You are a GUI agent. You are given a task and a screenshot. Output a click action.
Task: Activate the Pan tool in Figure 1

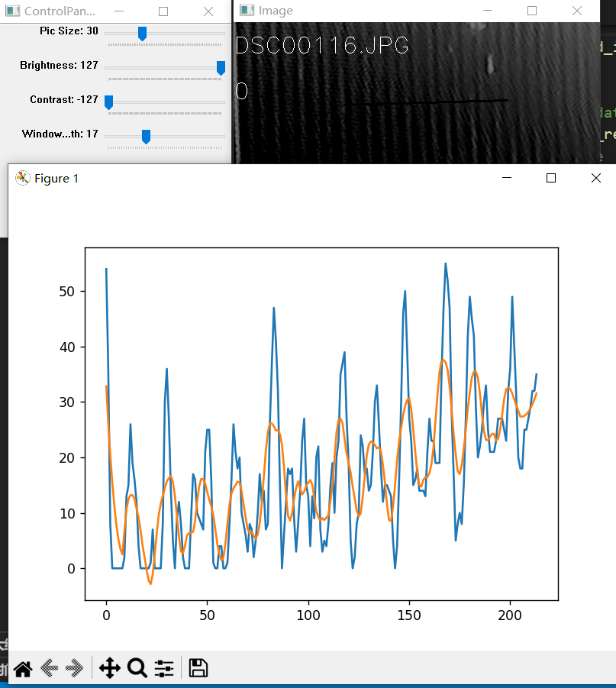pos(110,668)
